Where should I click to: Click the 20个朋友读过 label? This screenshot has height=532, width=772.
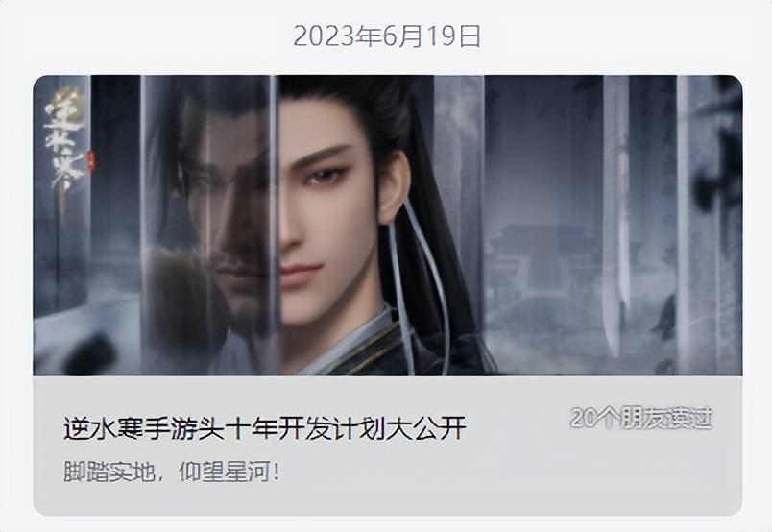pos(641,419)
